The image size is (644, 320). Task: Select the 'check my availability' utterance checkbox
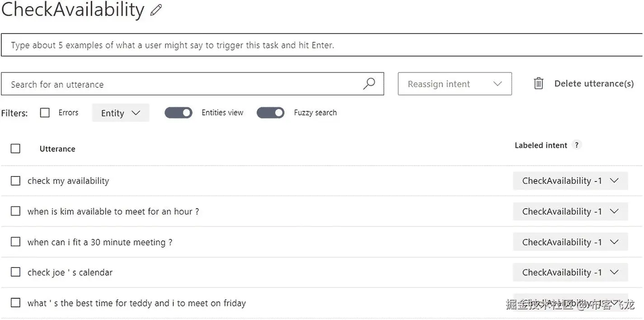(15, 181)
